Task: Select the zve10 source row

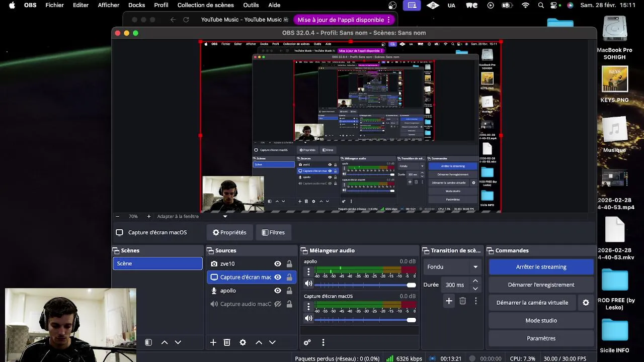Action: tap(252, 264)
